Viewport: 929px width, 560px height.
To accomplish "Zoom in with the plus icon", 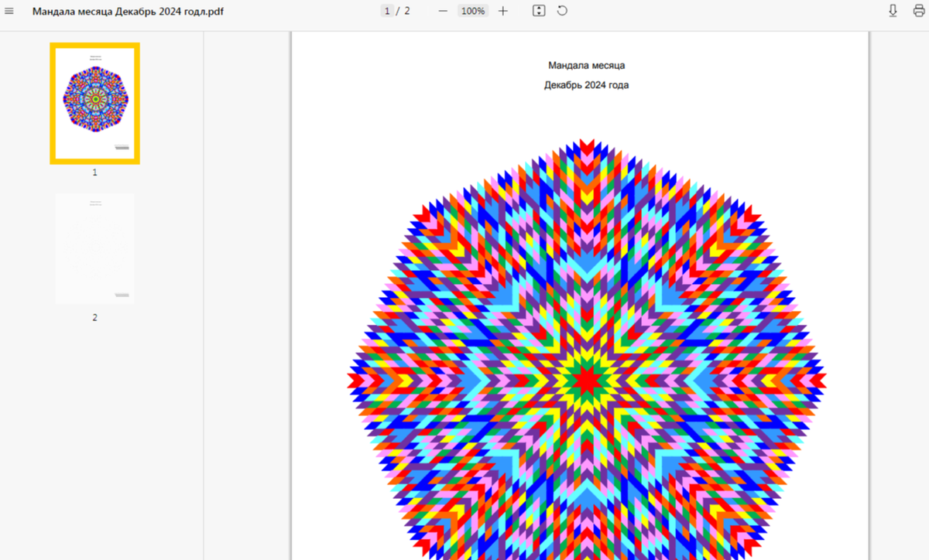I will pyautogui.click(x=503, y=11).
